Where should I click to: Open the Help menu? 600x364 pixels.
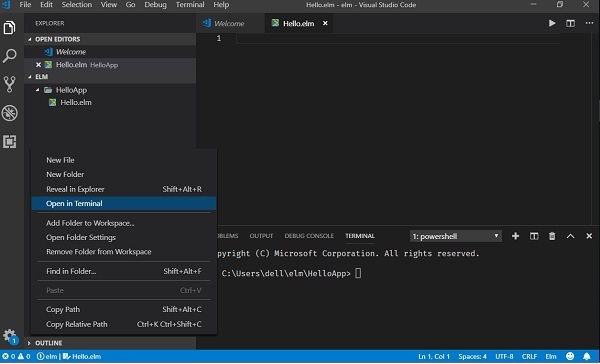pos(221,5)
